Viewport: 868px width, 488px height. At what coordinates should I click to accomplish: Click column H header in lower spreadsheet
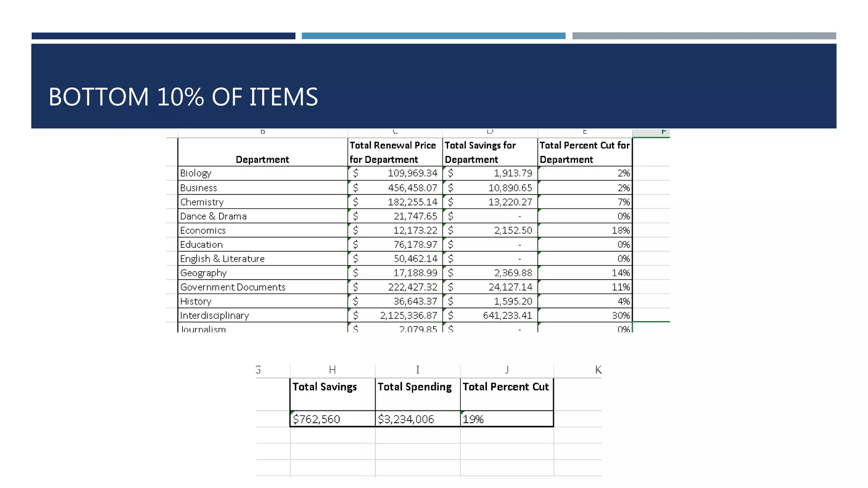click(x=333, y=370)
